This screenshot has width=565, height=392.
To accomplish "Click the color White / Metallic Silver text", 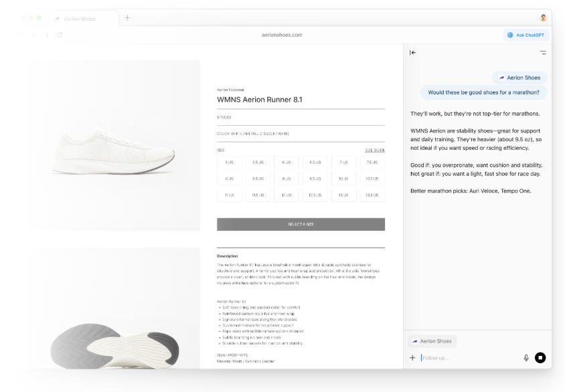I will 253,134.
